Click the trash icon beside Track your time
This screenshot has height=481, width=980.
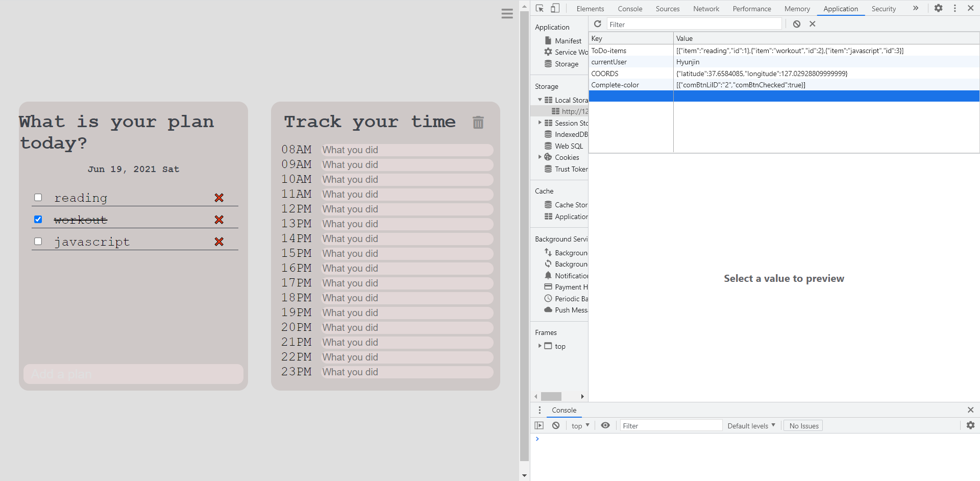478,123
